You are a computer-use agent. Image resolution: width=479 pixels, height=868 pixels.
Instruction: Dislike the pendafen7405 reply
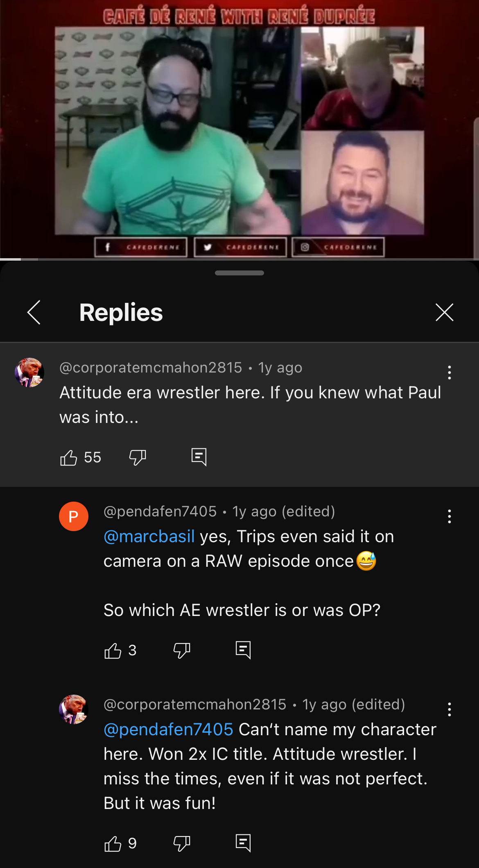tap(182, 650)
